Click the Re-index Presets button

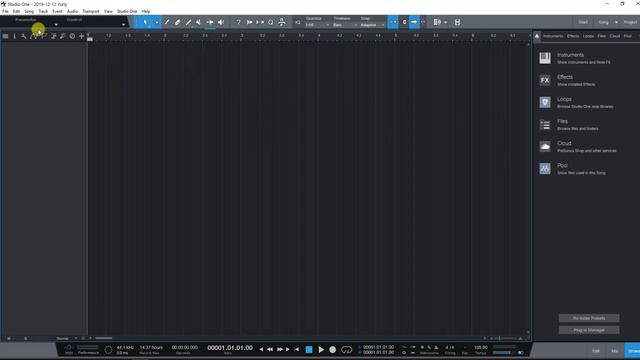coord(589,318)
